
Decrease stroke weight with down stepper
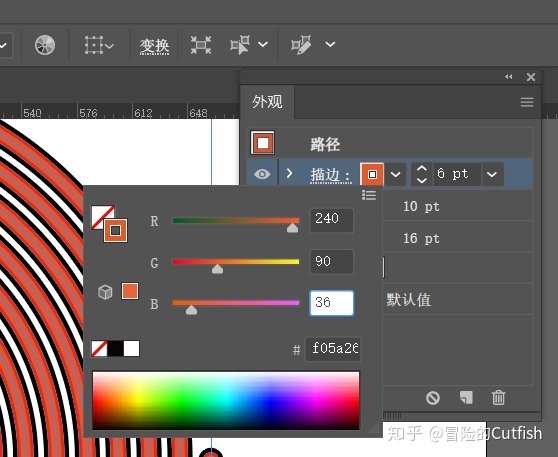click(422, 180)
